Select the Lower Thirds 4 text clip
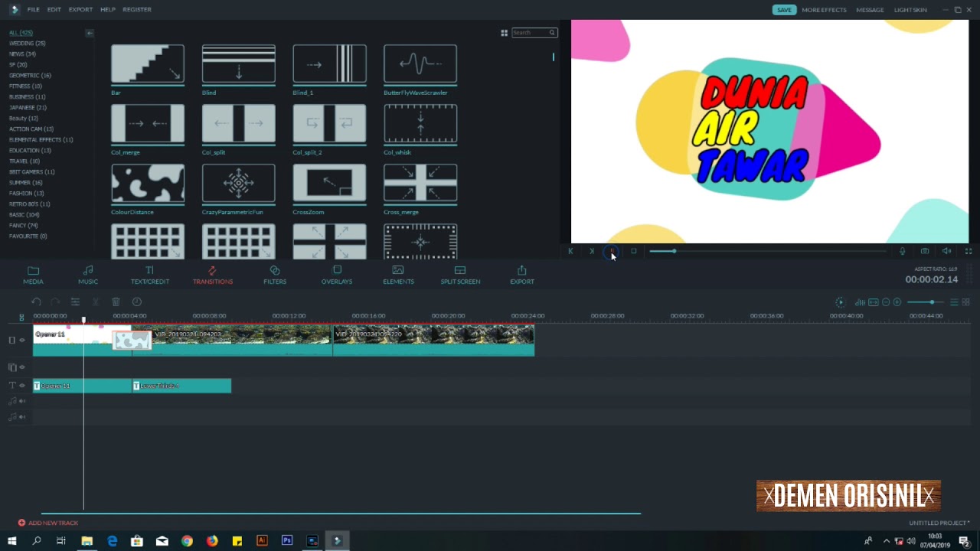 click(181, 386)
